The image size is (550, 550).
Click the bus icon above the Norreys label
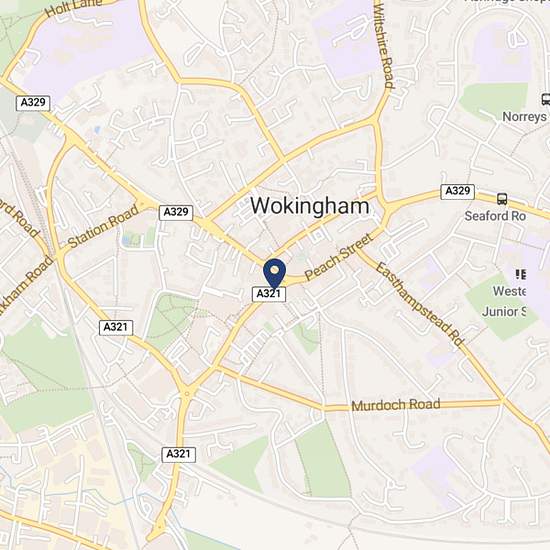(545, 99)
